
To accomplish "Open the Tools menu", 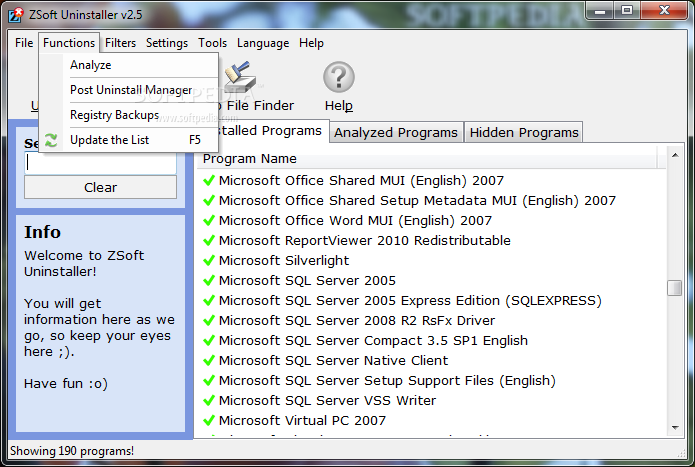I will pos(212,43).
